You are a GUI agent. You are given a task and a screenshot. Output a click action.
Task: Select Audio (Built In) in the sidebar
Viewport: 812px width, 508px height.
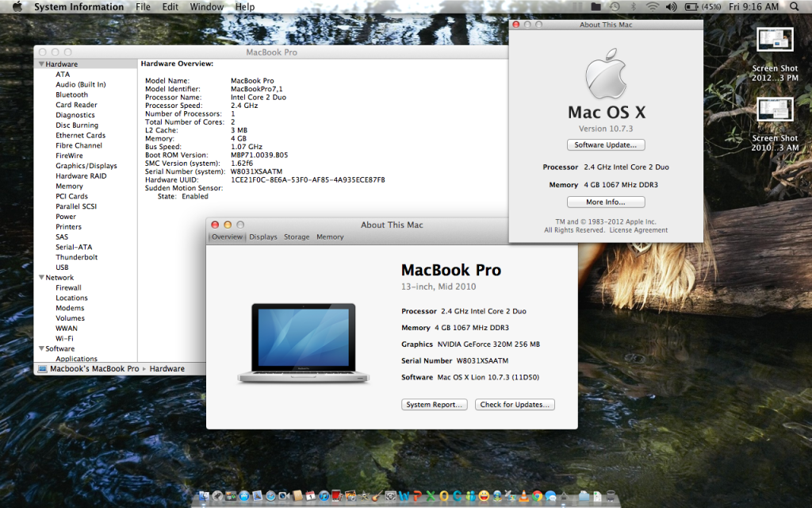(81, 84)
